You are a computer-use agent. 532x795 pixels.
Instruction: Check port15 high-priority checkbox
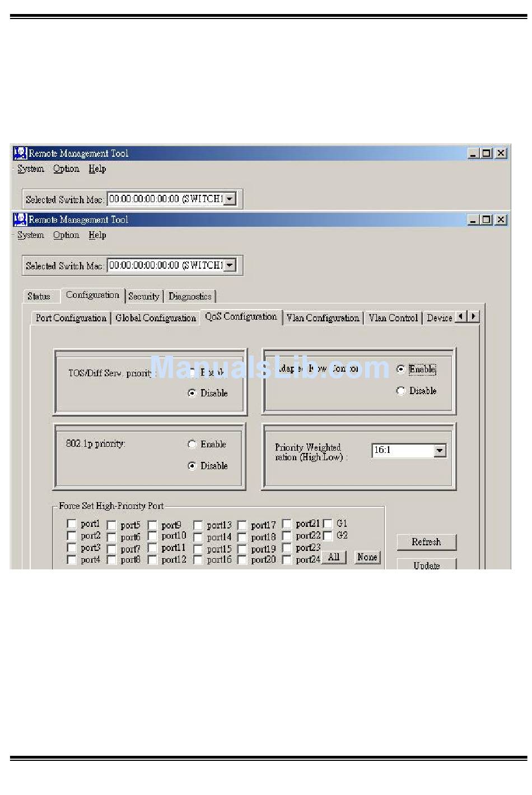click(198, 549)
